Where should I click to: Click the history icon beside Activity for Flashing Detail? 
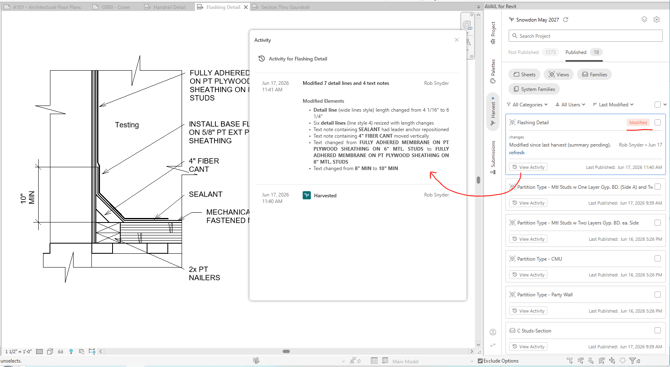262,59
